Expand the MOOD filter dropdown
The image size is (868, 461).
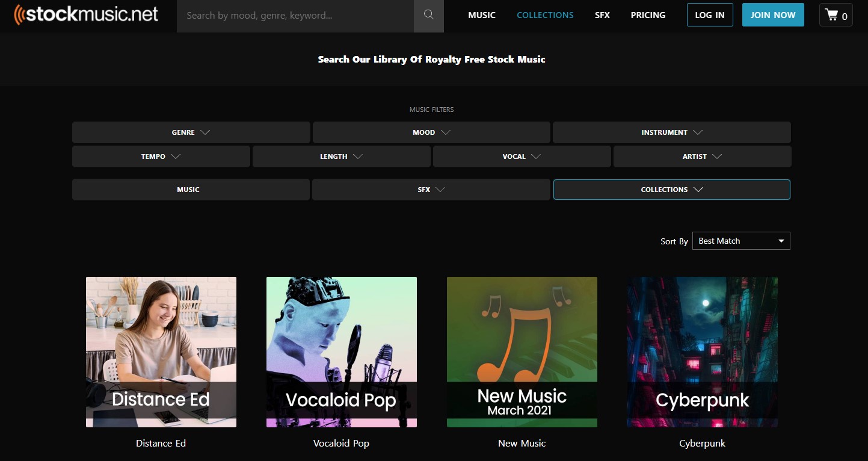coord(431,132)
